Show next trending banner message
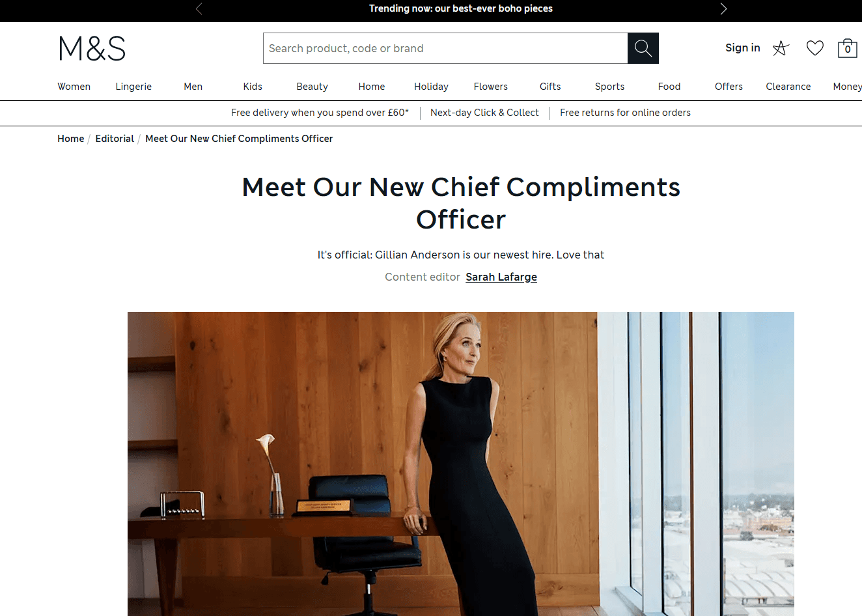 coord(723,8)
